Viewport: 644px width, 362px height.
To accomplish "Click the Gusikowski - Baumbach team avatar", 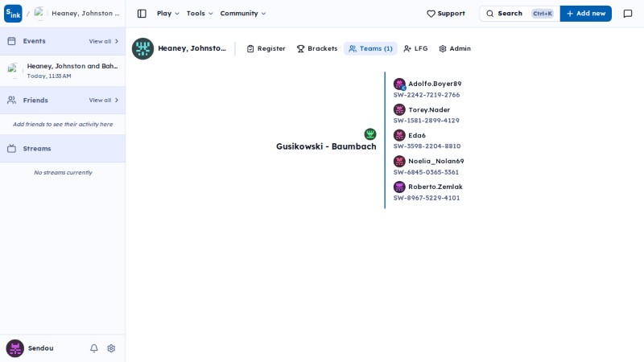I will pyautogui.click(x=370, y=134).
